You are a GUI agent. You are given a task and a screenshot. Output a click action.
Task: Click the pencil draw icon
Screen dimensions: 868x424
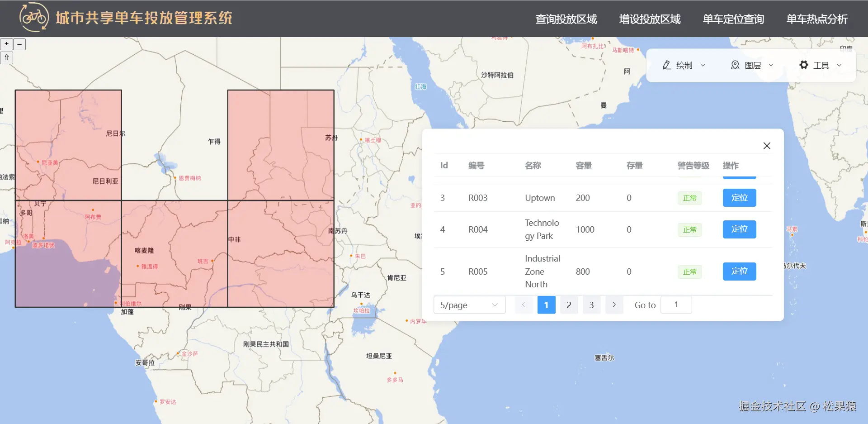click(x=667, y=65)
